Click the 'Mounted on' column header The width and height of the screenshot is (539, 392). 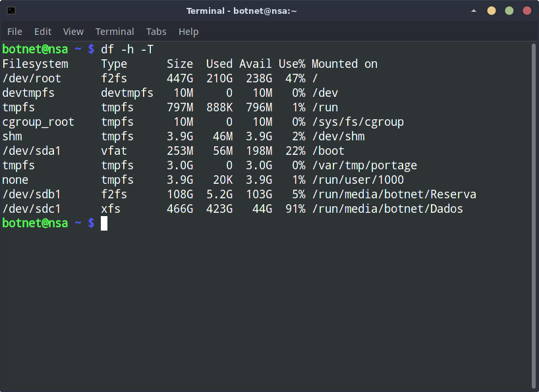(x=345, y=64)
